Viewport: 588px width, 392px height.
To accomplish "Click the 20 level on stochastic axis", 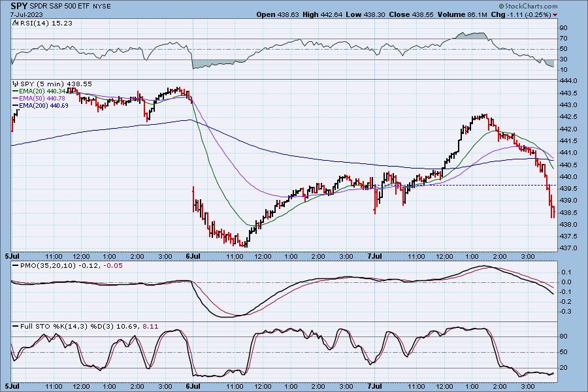I will (x=564, y=368).
